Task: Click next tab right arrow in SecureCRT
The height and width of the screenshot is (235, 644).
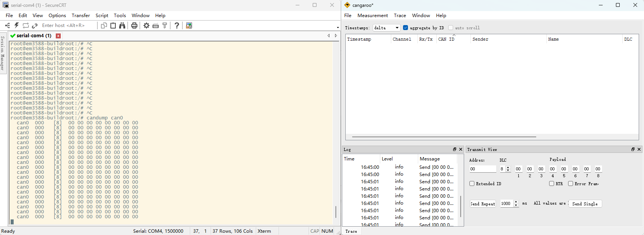Action: pos(336,36)
